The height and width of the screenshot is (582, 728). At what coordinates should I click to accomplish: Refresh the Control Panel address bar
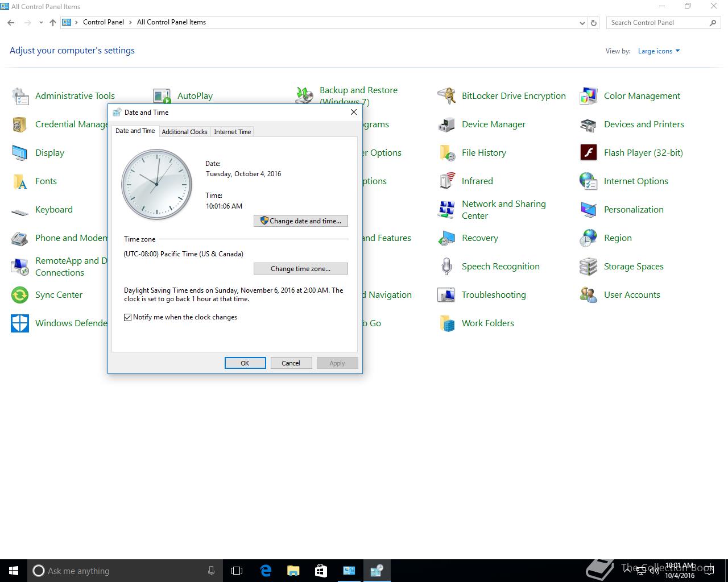[594, 23]
